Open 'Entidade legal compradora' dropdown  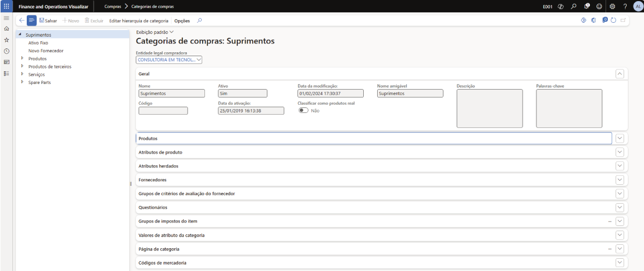click(169, 60)
